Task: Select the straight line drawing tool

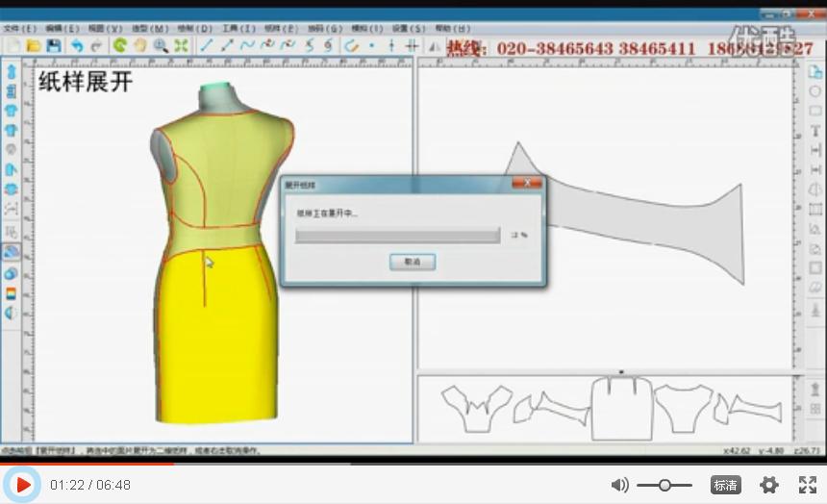Action: coord(207,45)
